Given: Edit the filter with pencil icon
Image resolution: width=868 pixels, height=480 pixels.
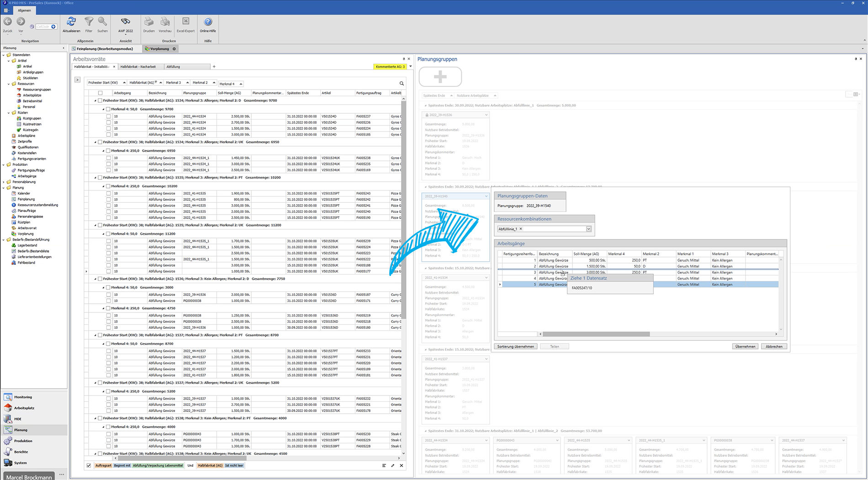Looking at the screenshot, I should (x=392, y=465).
